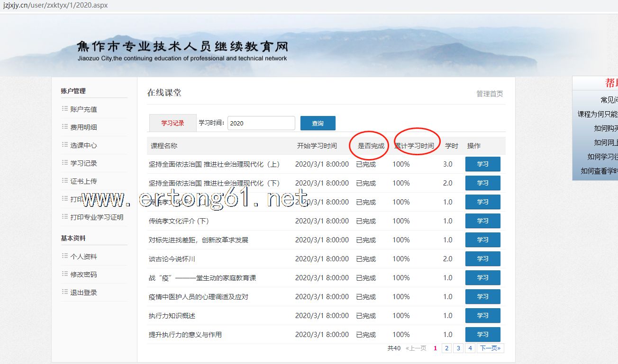The image size is (618, 364).
Task: Click 学习 for 执行力知识概述 course
Action: (x=482, y=316)
